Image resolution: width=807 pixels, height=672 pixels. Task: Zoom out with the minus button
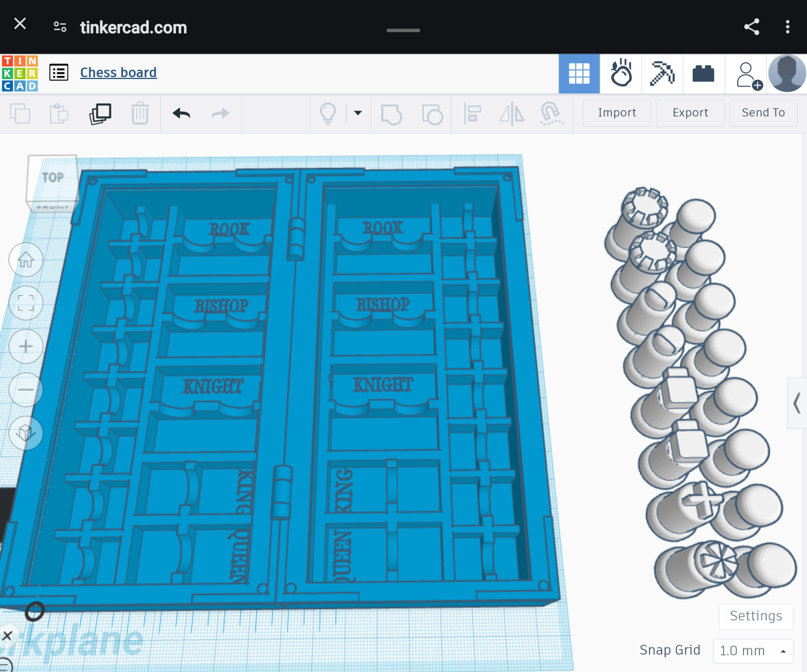pos(26,390)
